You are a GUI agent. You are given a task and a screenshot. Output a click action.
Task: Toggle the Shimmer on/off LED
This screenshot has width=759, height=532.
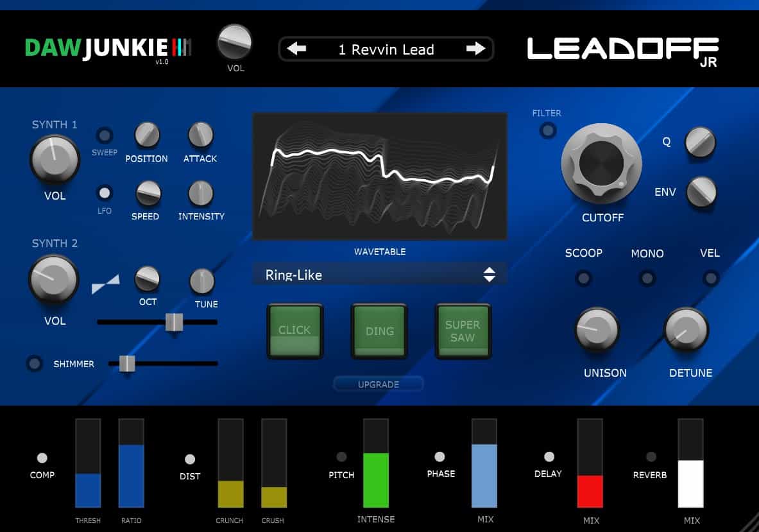pos(34,364)
